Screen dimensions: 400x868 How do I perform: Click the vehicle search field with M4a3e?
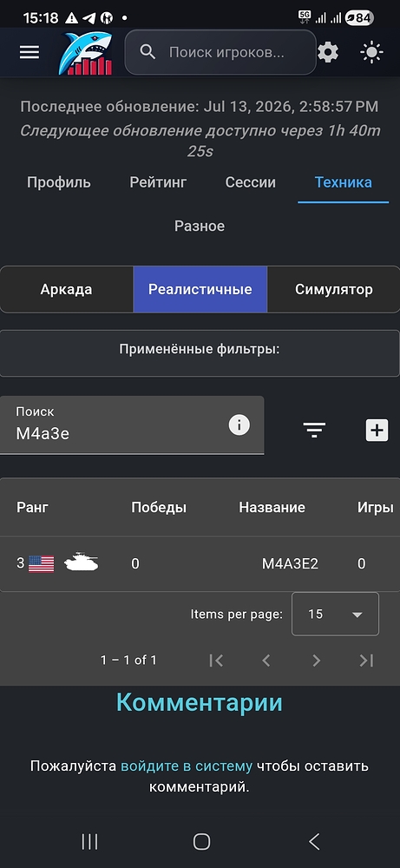(x=132, y=425)
